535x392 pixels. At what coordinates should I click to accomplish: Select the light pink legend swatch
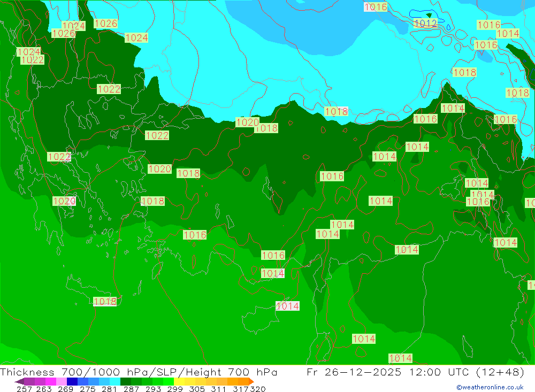[62, 381]
